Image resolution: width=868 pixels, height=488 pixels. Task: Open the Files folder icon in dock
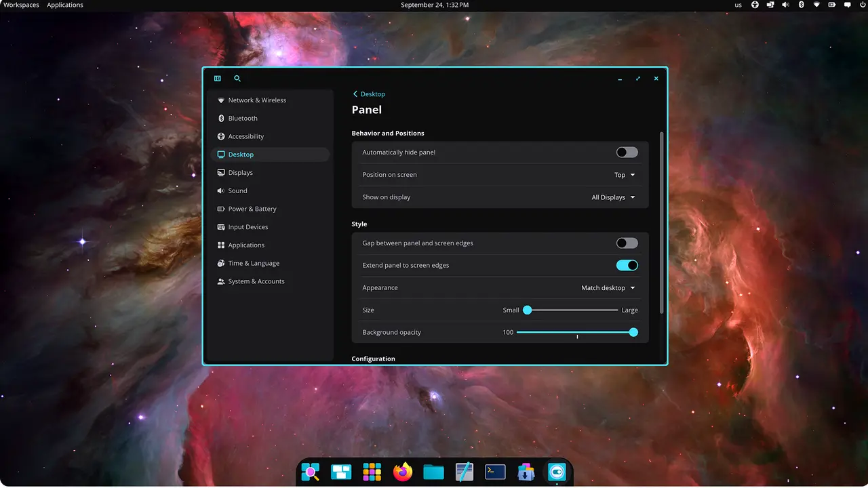[x=433, y=472]
